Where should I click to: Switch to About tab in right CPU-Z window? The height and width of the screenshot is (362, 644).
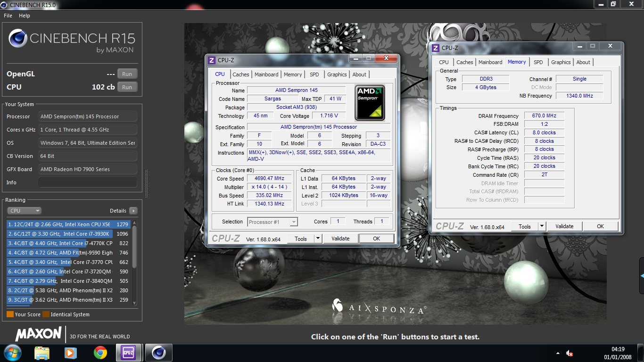pos(583,62)
